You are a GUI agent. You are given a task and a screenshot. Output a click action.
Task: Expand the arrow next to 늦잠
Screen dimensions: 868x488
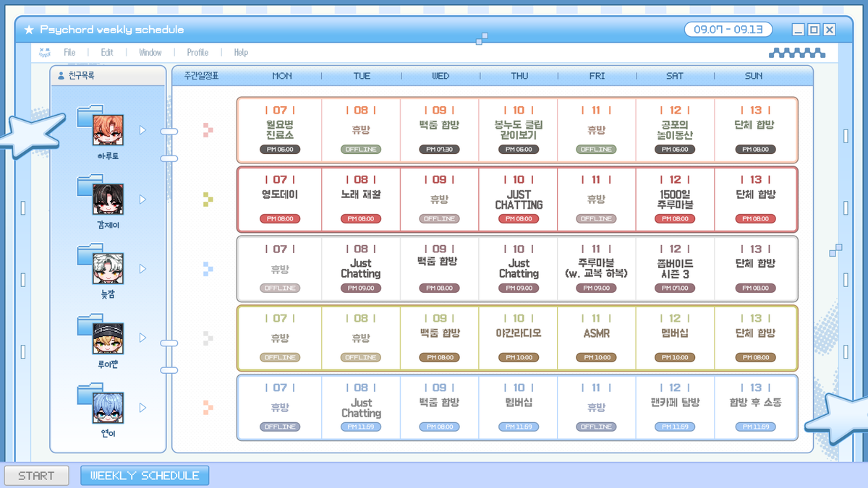click(142, 269)
